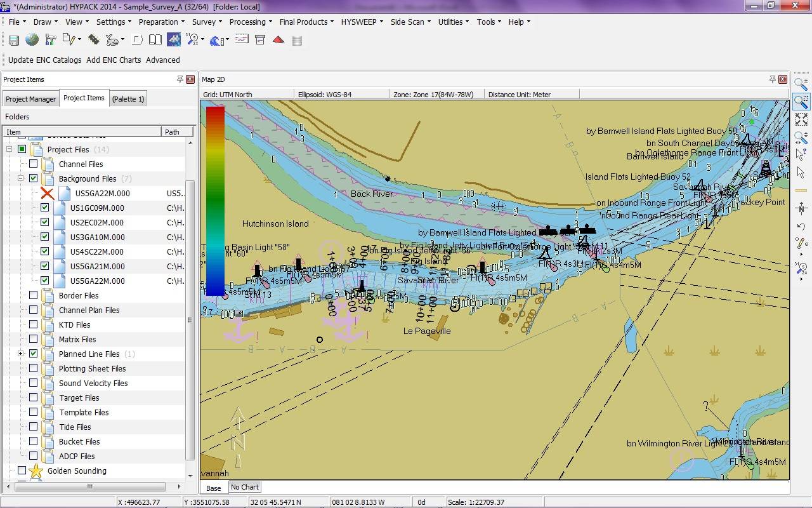Click the red pyramid toolbar icon
Screen dimensions: 812x508
pos(278,40)
